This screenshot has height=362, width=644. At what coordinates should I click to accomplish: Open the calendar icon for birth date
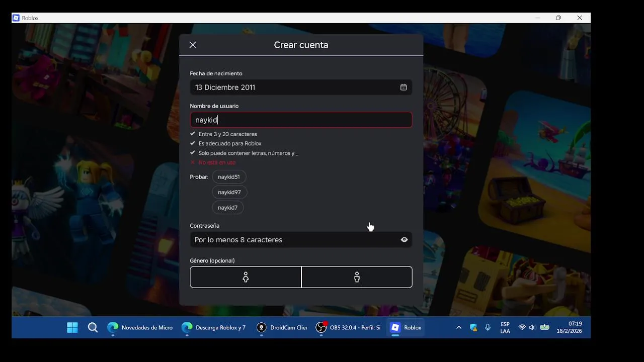tap(404, 87)
